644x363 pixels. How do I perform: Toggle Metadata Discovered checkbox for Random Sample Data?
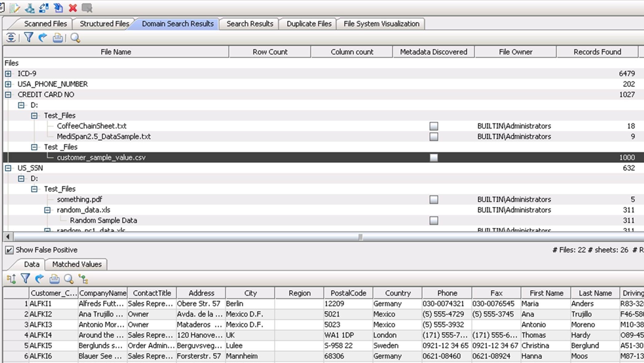[x=434, y=221]
